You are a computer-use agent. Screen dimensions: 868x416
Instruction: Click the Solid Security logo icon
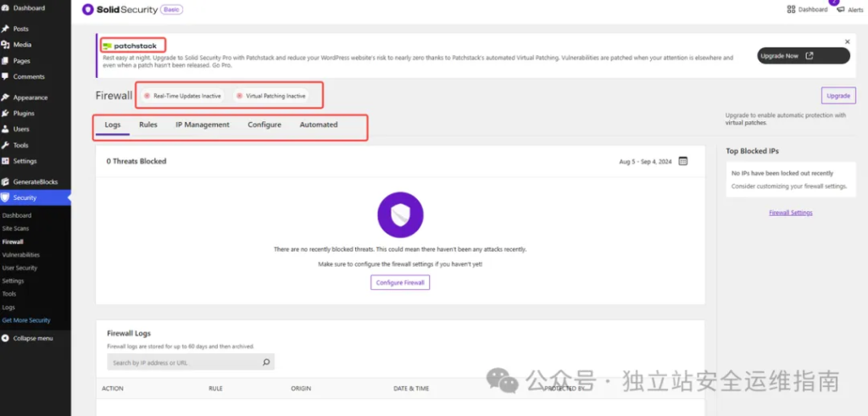[87, 9]
